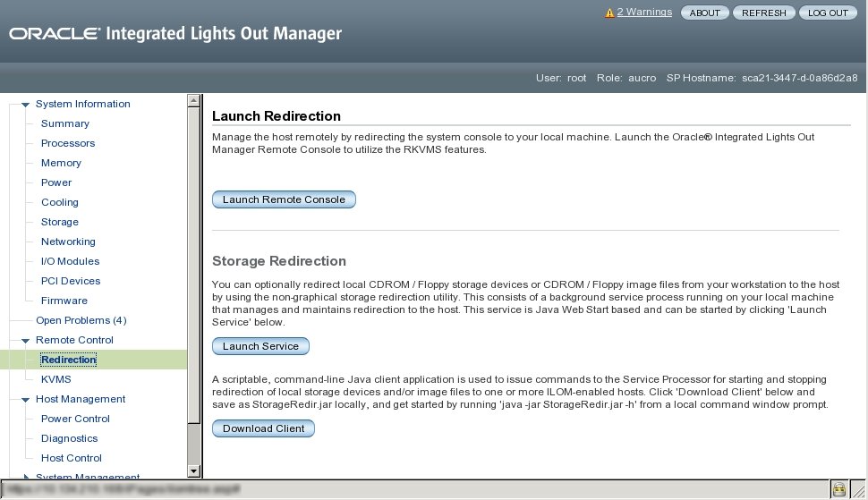Click the warning triangle icon

click(x=609, y=13)
